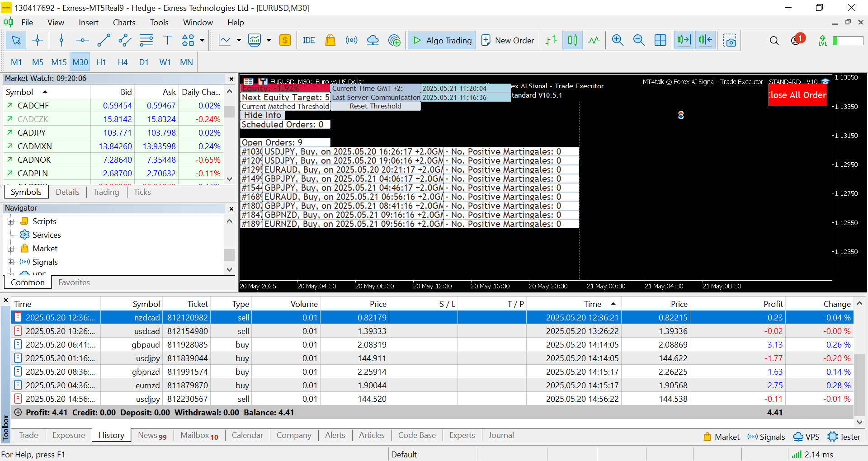This screenshot has height=461, width=868.
Task: Select the crosshair cursor tool
Action: (38, 41)
